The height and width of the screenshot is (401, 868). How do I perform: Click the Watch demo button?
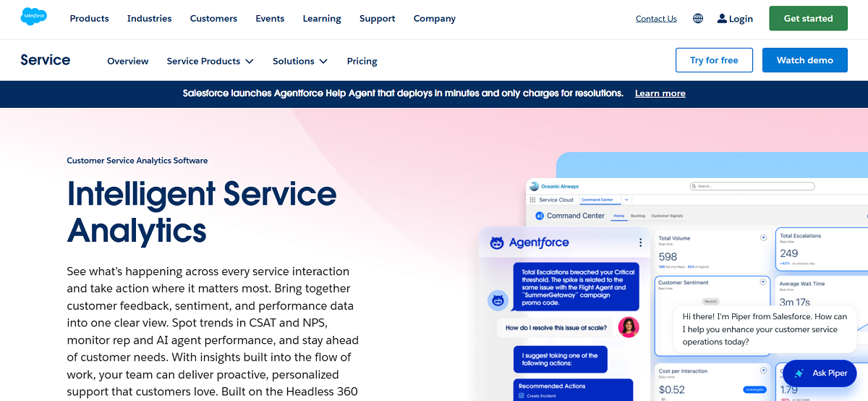click(804, 60)
